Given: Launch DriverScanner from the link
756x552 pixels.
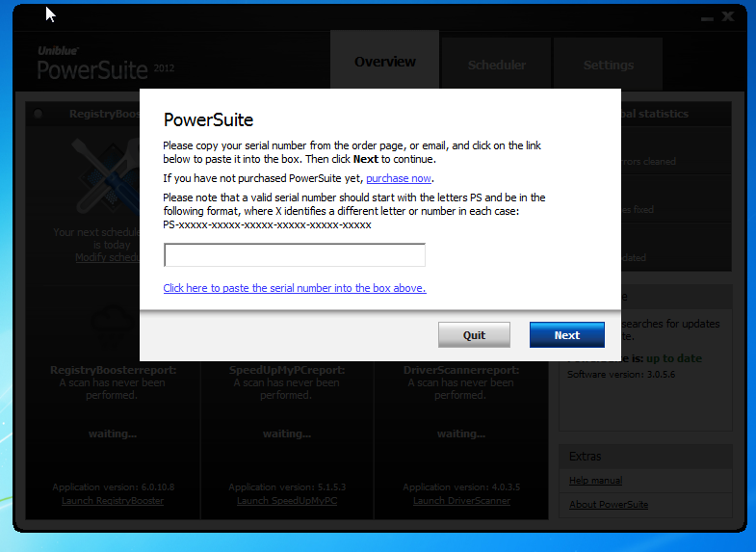Looking at the screenshot, I should [x=461, y=501].
